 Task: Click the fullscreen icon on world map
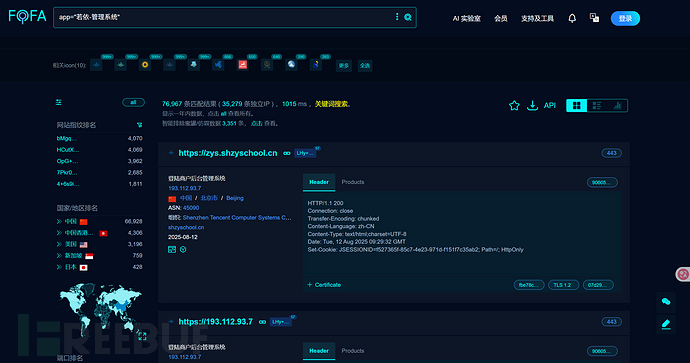click(142, 336)
